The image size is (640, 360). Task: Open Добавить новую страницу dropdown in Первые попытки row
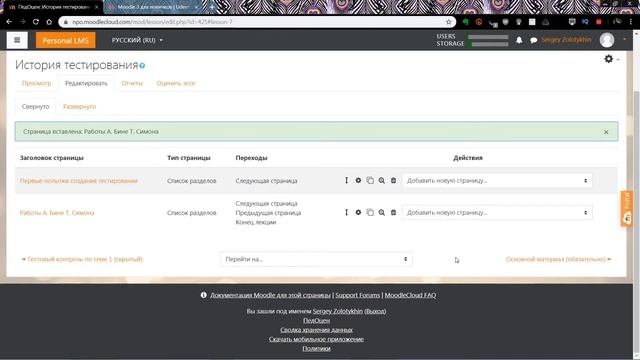pyautogui.click(x=497, y=180)
